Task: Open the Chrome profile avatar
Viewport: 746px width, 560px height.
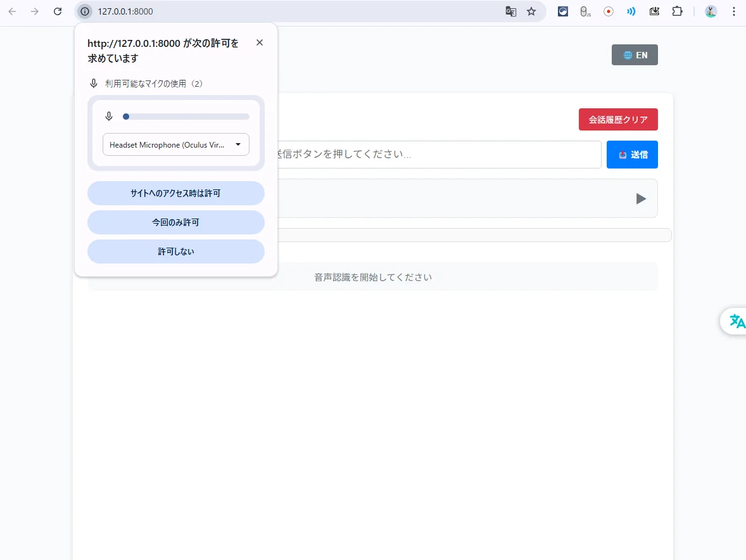Action: pos(711,11)
